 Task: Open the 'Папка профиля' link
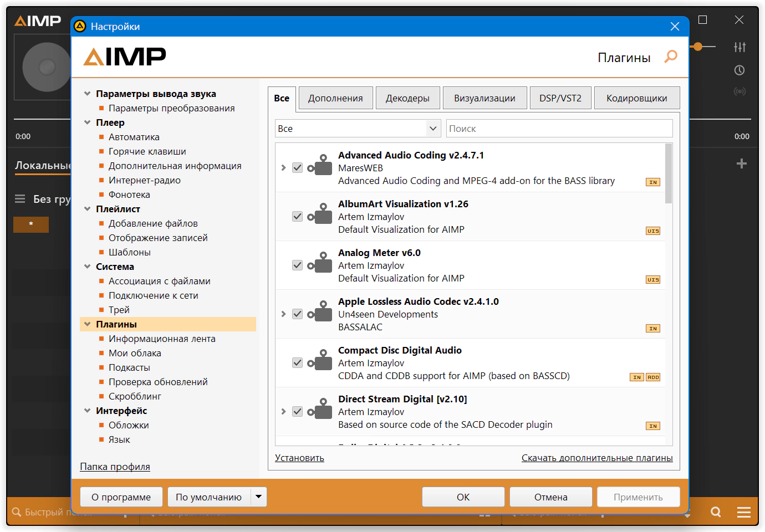115,467
